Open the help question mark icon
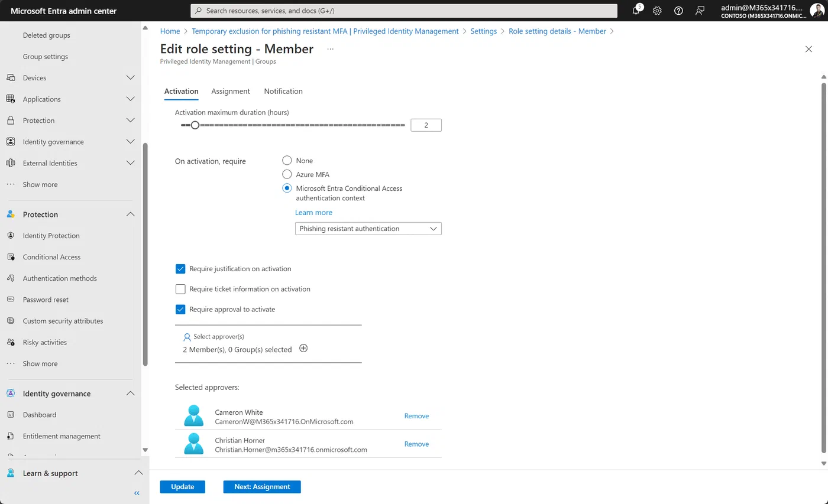This screenshot has width=828, height=504. pyautogui.click(x=678, y=11)
